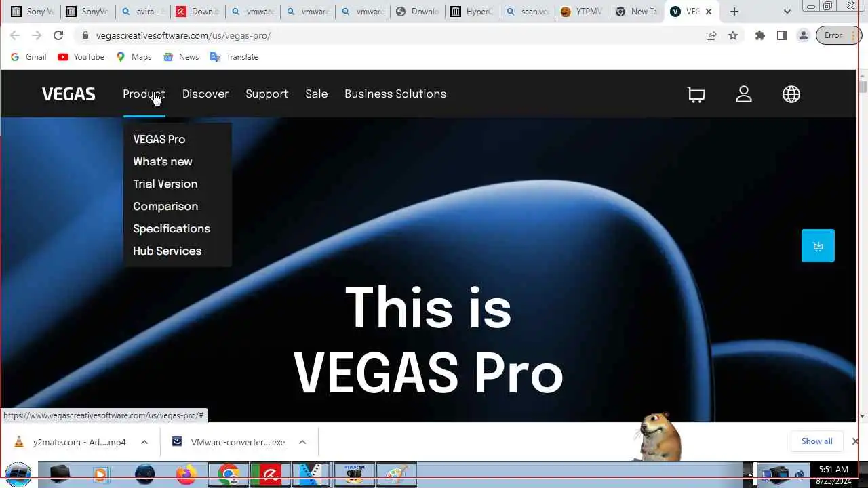Viewport: 868px width, 488px height.
Task: Click the browser forward arrow
Action: point(37,35)
